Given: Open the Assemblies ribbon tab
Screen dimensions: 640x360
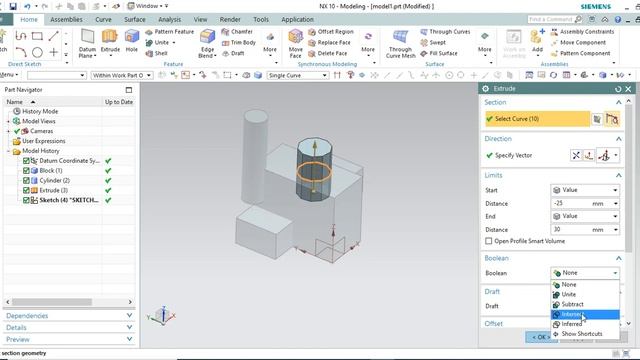Looking at the screenshot, I should (66, 20).
